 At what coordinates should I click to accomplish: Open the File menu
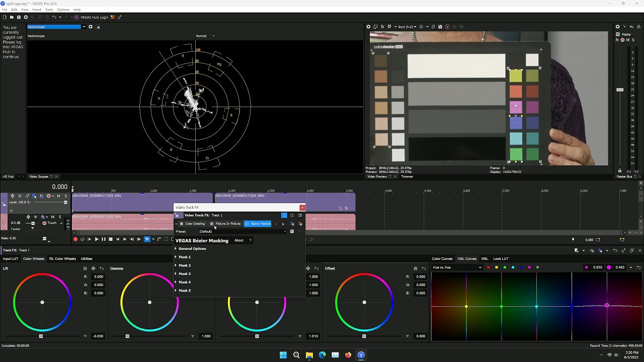tap(5, 10)
